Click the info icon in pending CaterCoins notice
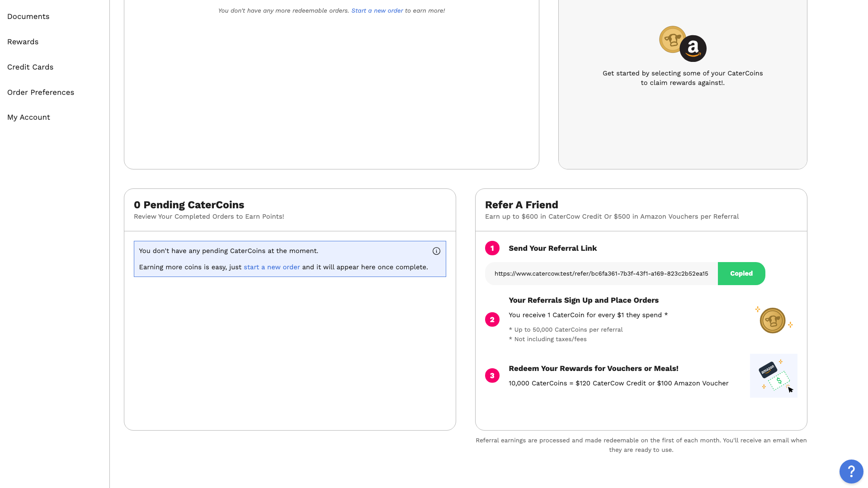The width and height of the screenshot is (868, 488). 436,251
